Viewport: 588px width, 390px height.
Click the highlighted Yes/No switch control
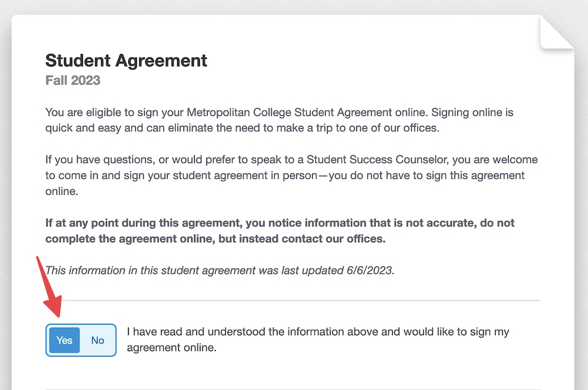tap(81, 340)
